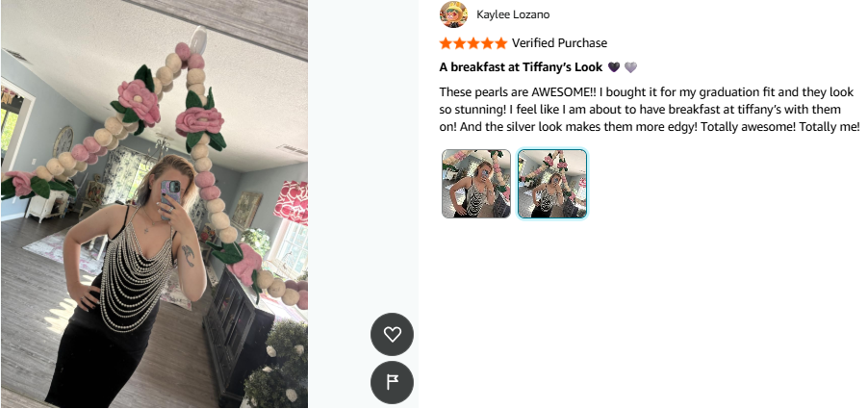Report the image using the flag icon
Viewport: 868px width, 409px height.
click(x=392, y=382)
